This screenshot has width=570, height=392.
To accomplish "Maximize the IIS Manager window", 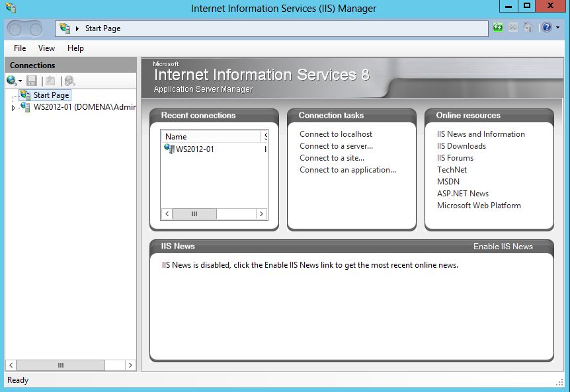I will coord(527,6).
